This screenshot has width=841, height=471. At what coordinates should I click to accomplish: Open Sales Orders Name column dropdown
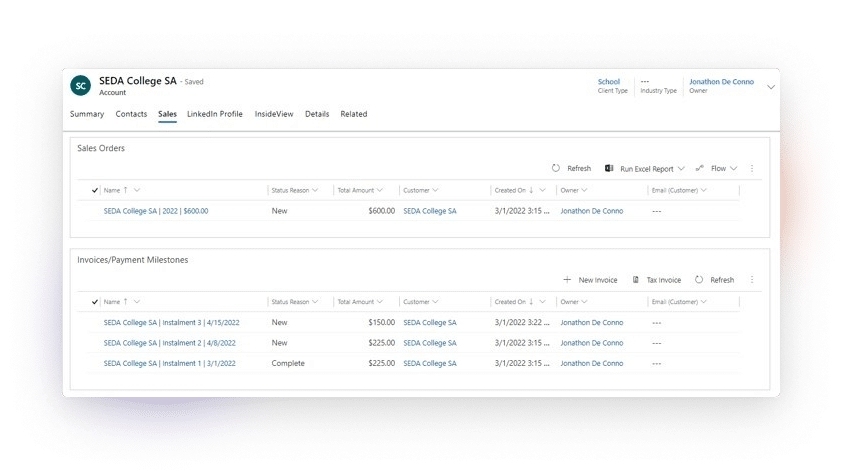pos(137,190)
